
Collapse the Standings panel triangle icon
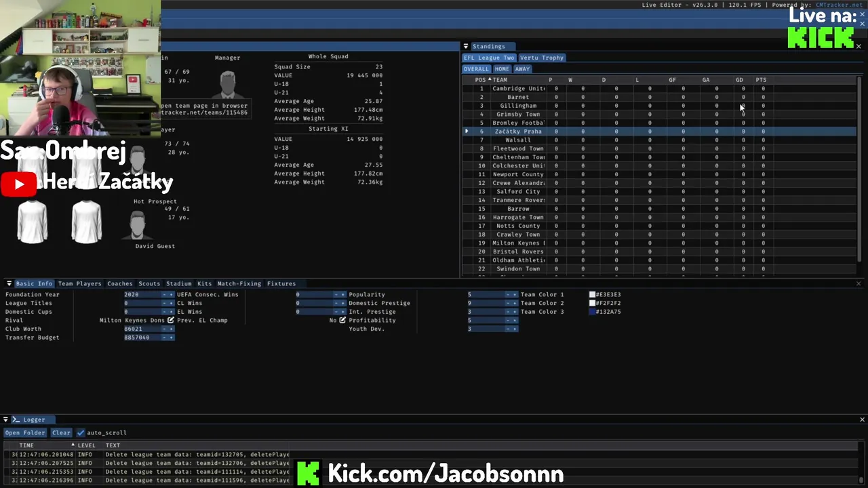pyautogui.click(x=466, y=46)
